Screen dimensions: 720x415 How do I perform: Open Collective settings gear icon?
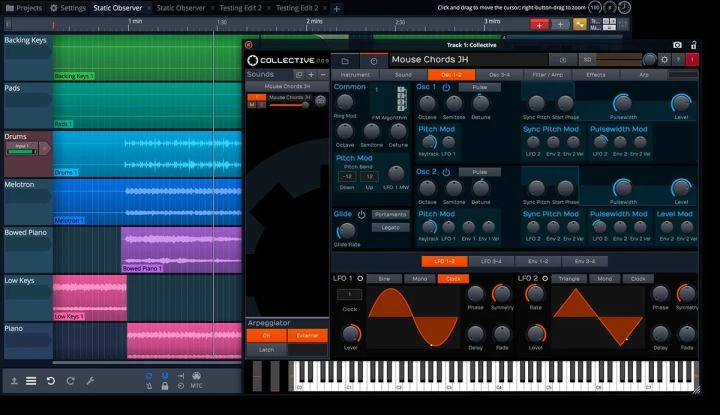(x=664, y=60)
